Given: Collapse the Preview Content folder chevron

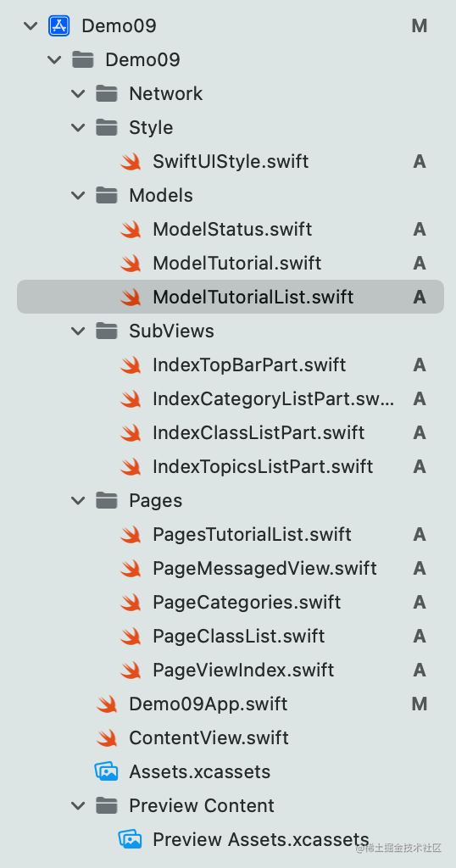Looking at the screenshot, I should tap(78, 805).
